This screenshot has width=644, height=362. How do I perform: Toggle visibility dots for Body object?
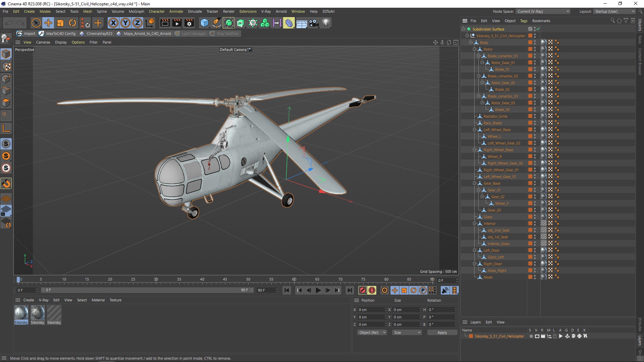[x=535, y=43]
